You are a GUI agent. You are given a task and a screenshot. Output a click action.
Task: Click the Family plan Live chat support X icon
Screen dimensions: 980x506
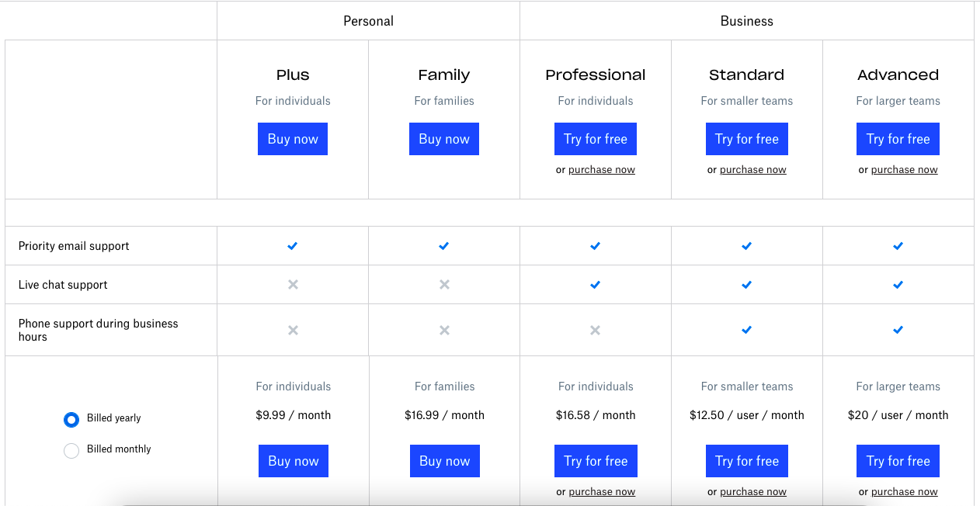[444, 285]
